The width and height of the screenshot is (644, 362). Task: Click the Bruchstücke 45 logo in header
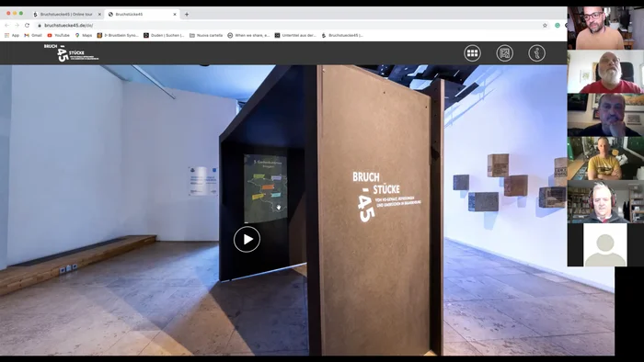(x=71, y=52)
